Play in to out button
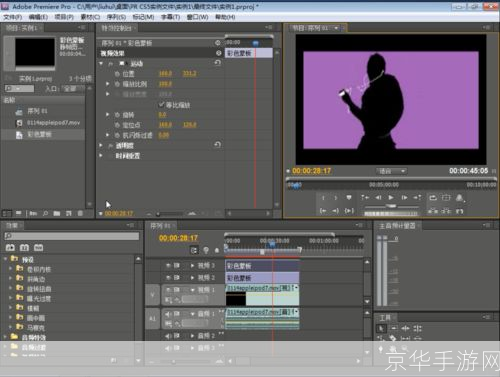This screenshot has height=377, width=500. click(349, 211)
